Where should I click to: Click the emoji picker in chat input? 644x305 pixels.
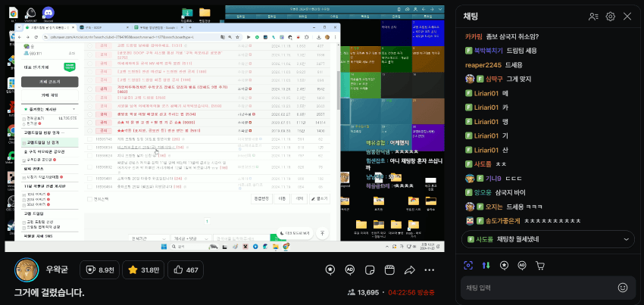click(x=623, y=288)
